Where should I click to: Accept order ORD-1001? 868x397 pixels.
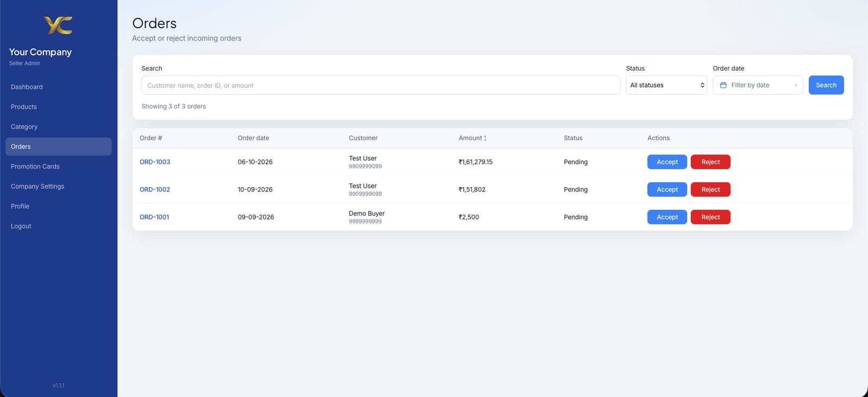coord(667,217)
